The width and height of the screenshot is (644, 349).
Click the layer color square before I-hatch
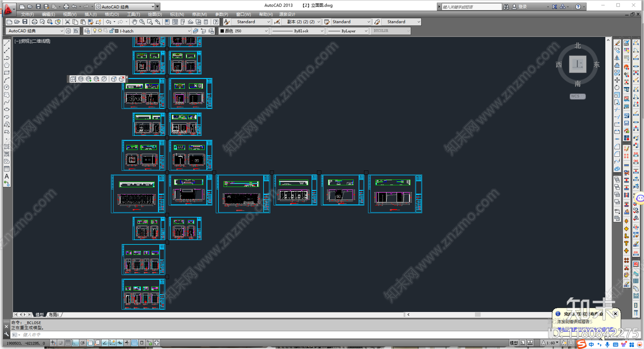pos(117,31)
